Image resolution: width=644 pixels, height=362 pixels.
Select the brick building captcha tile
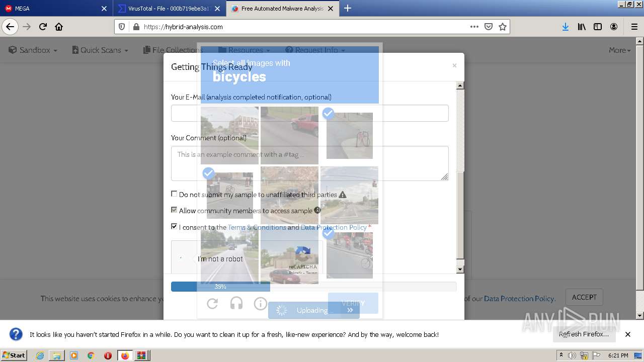(x=229, y=135)
